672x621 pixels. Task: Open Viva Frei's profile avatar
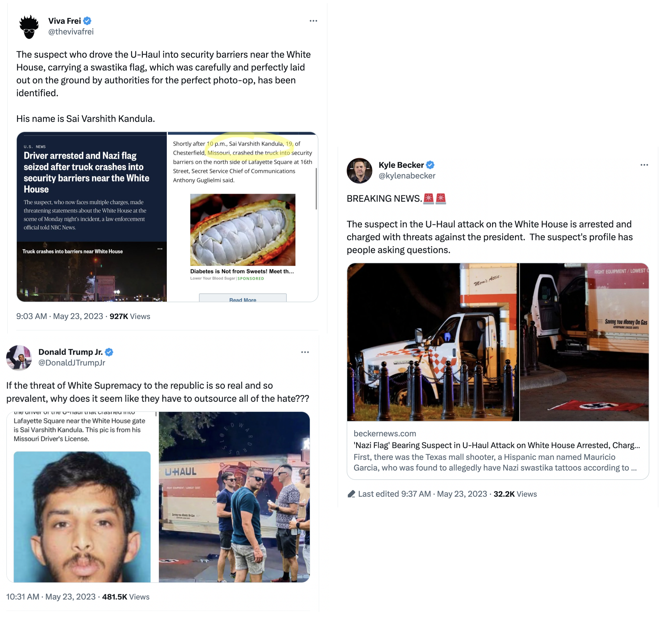tap(29, 27)
